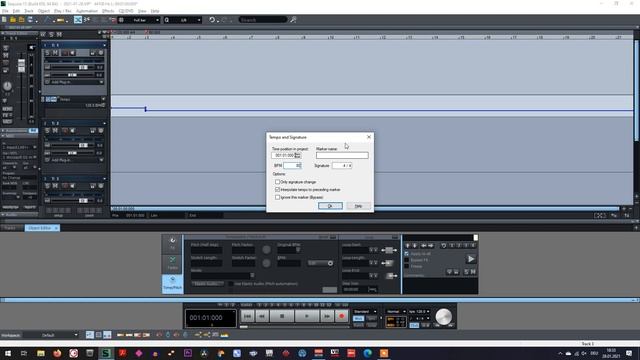Uncheck Interpolate tempo to preceding marker
The height and width of the screenshot is (360, 640).
click(278, 190)
